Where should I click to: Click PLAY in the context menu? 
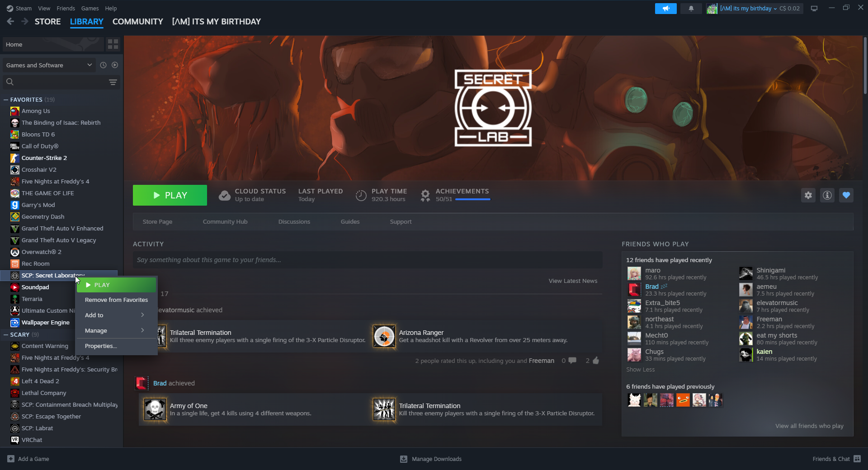point(116,285)
